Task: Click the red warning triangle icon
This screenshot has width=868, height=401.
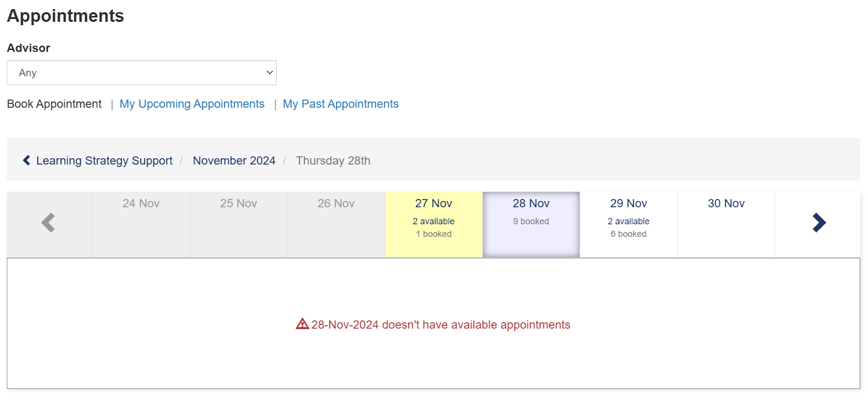Action: coord(302,324)
